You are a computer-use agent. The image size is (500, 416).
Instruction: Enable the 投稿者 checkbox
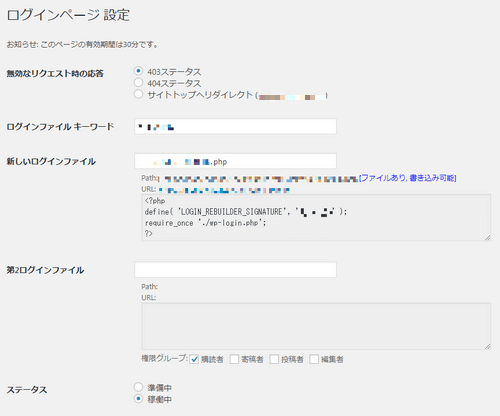pos(274,359)
